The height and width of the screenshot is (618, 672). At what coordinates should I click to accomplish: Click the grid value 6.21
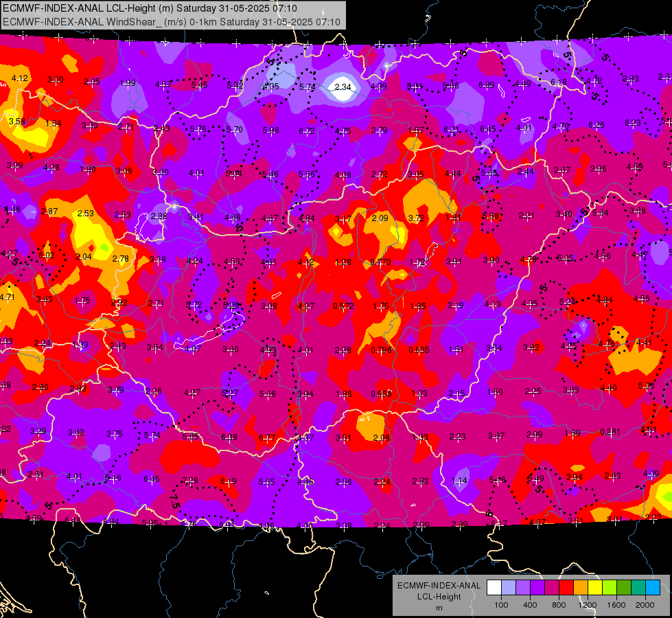tap(451, 129)
